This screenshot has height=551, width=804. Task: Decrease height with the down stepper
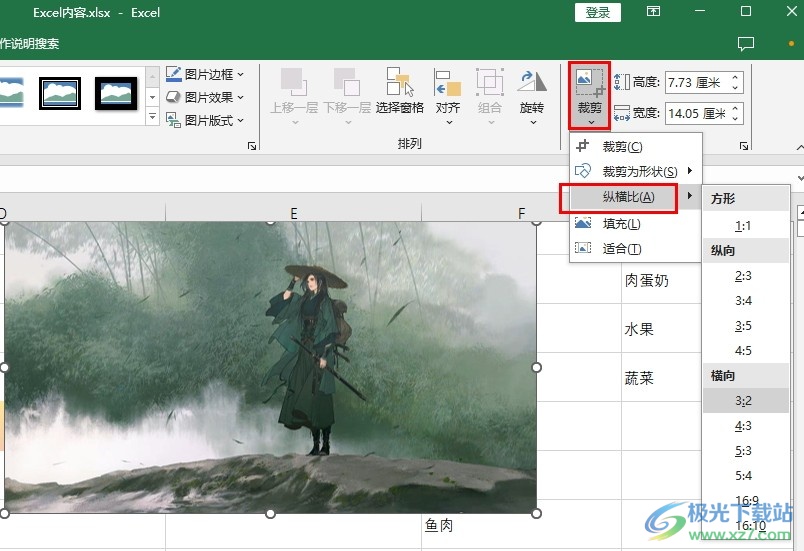coord(735,88)
